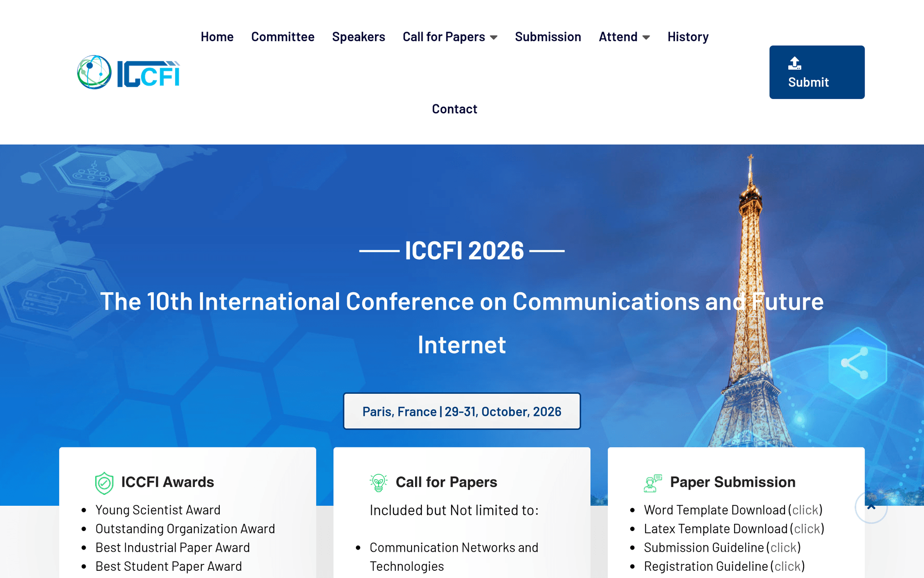The image size is (924, 578).
Task: Click the Call for Papers card heading
Action: pyautogui.click(x=446, y=482)
